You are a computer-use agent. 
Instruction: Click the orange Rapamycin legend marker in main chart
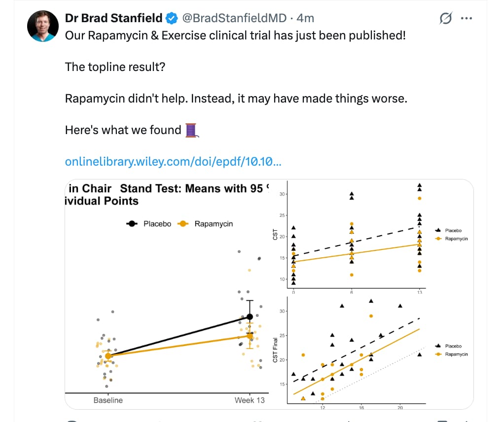pos(183,224)
